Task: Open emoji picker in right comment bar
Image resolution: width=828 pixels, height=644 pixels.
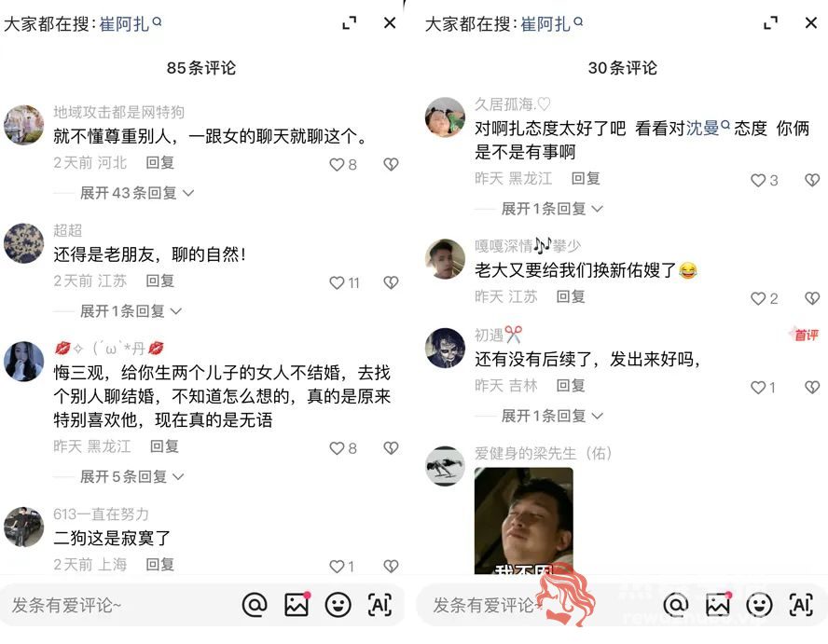Action: [x=759, y=605]
